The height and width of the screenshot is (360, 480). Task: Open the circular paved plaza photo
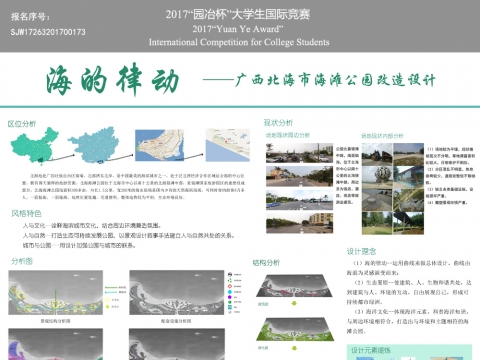(x=377, y=200)
